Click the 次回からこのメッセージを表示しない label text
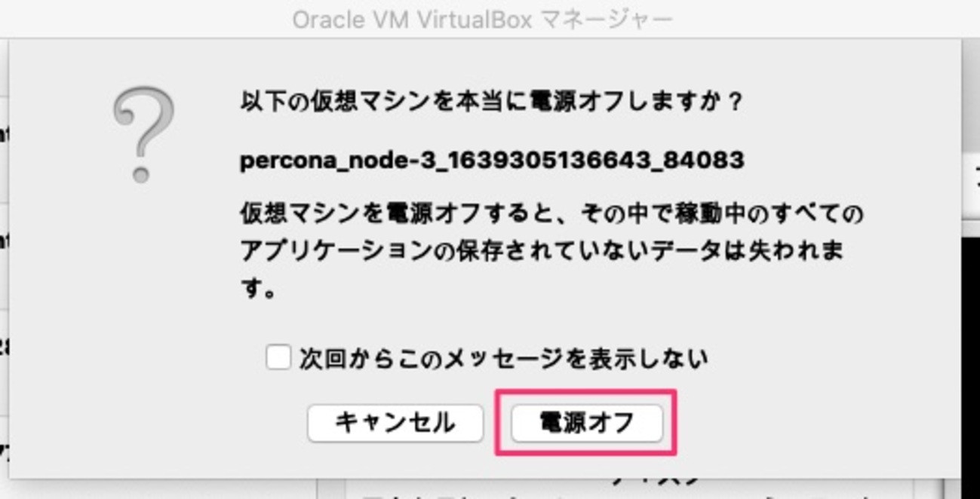Viewport: 980px width, 499px height. (x=503, y=358)
